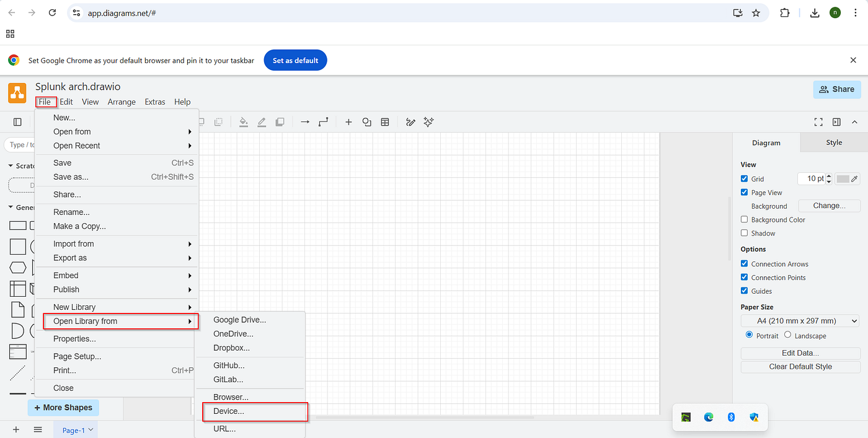The width and height of the screenshot is (868, 438).
Task: Select the Waypoints connector icon
Action: tap(323, 122)
